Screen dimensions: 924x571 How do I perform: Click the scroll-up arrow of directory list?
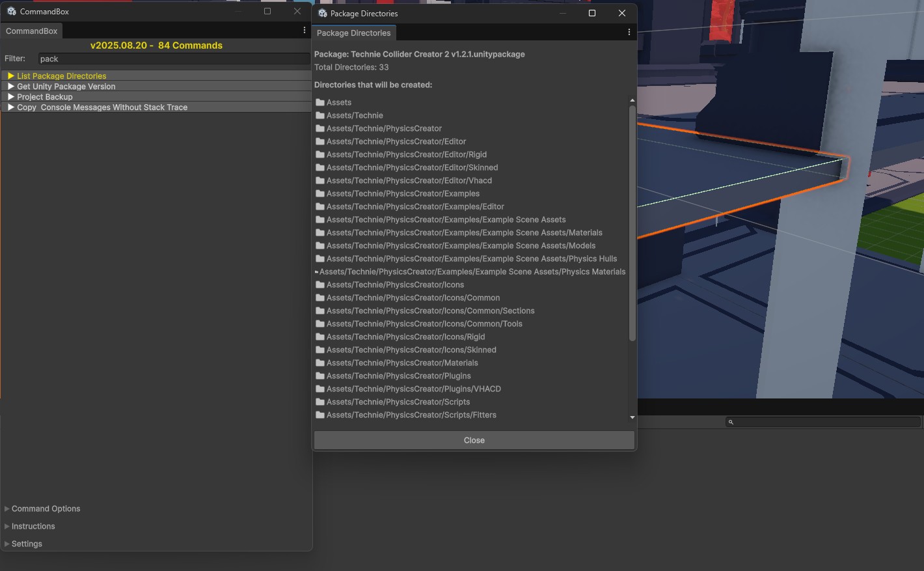(x=632, y=100)
